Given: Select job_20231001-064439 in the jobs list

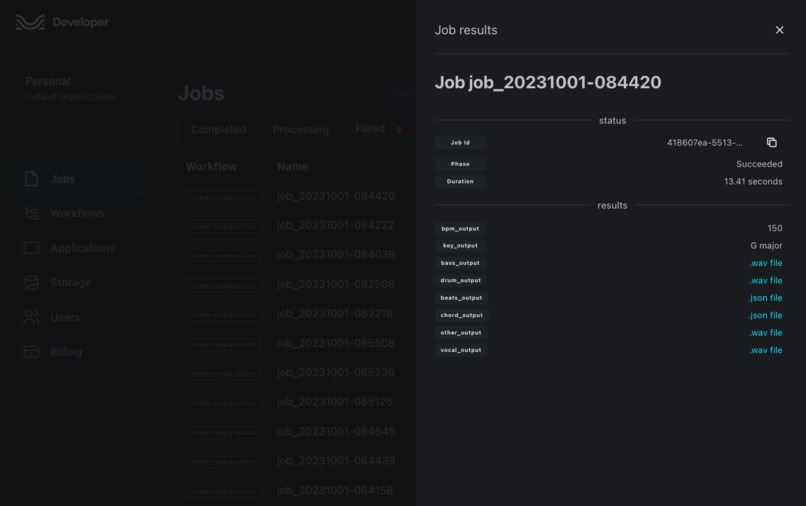Looking at the screenshot, I should (x=336, y=461).
